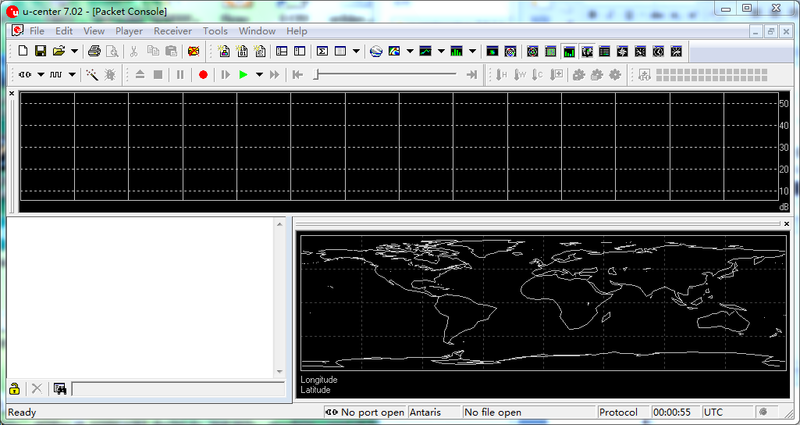
Task: Click the console filter input field
Action: pos(178,389)
